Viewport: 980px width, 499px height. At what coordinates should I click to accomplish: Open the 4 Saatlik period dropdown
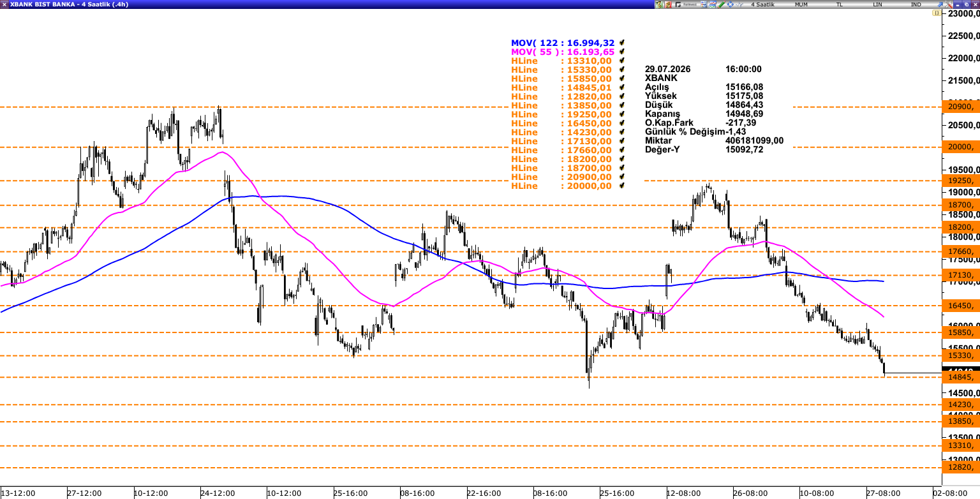[x=763, y=4]
